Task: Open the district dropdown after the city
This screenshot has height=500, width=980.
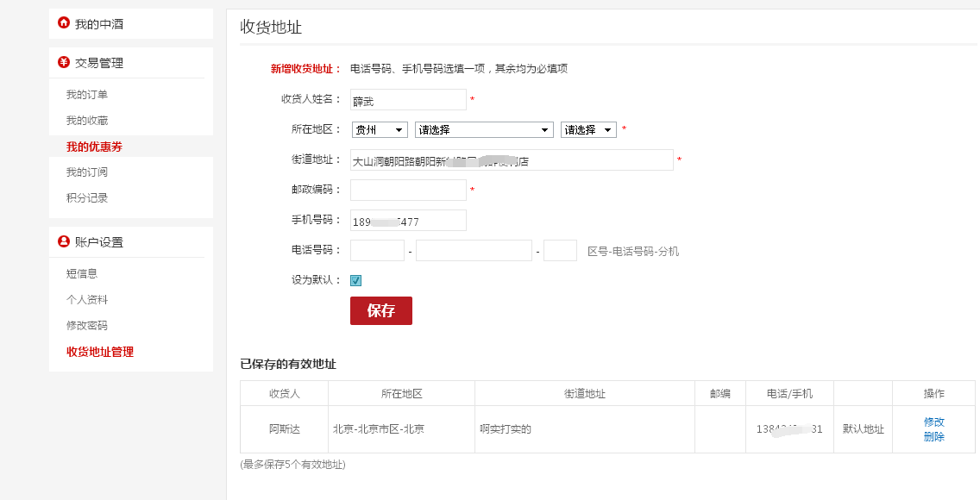Action: point(588,130)
